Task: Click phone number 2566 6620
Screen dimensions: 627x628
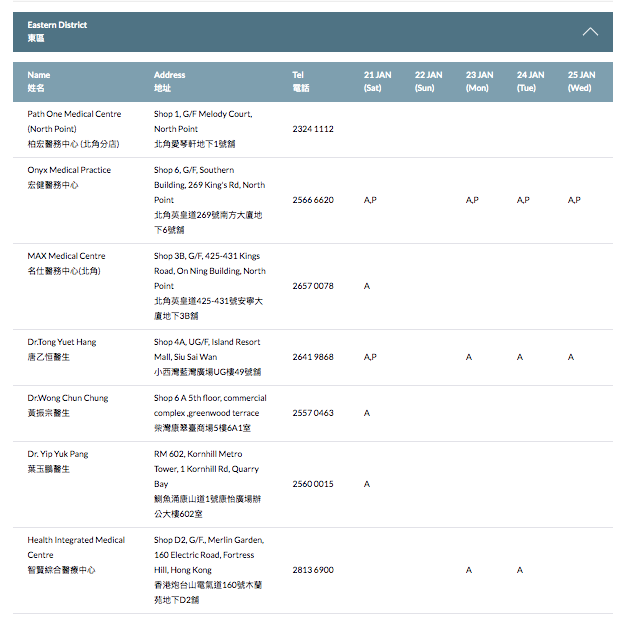Action: click(313, 200)
